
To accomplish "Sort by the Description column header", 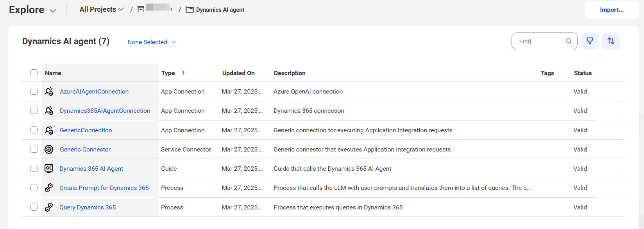I will coord(290,73).
